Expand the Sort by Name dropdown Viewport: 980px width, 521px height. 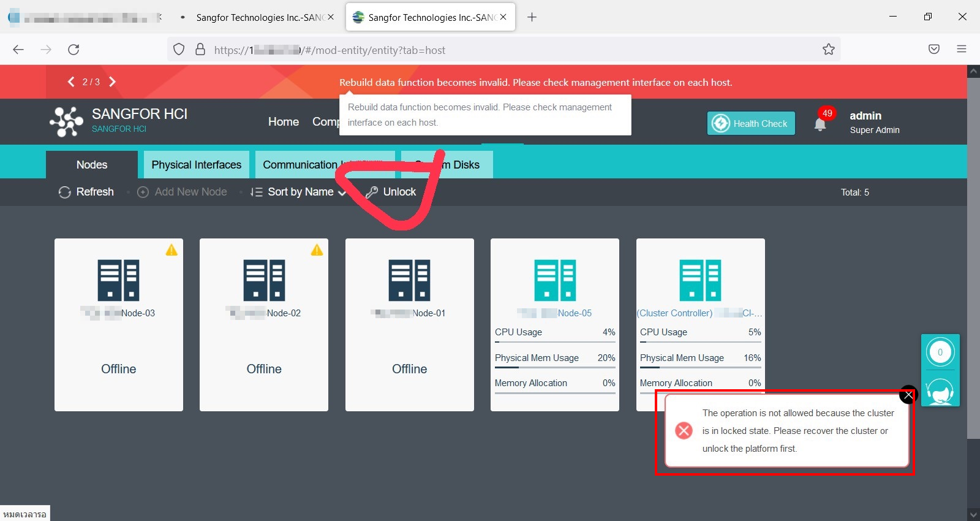point(298,192)
